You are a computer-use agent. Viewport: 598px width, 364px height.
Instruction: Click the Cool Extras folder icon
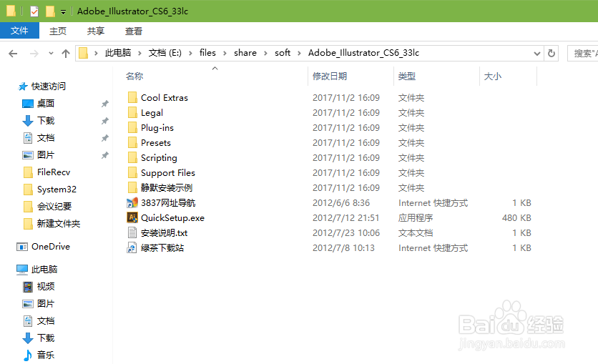[x=132, y=97]
